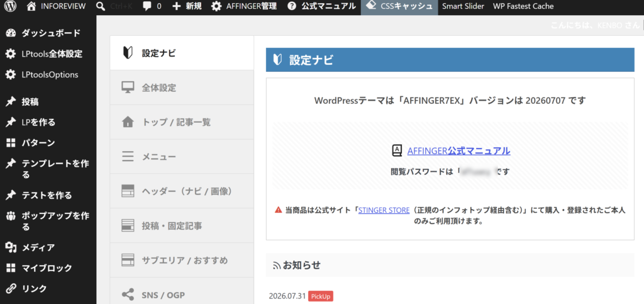Click the pin icon beside 投稿

click(11, 102)
